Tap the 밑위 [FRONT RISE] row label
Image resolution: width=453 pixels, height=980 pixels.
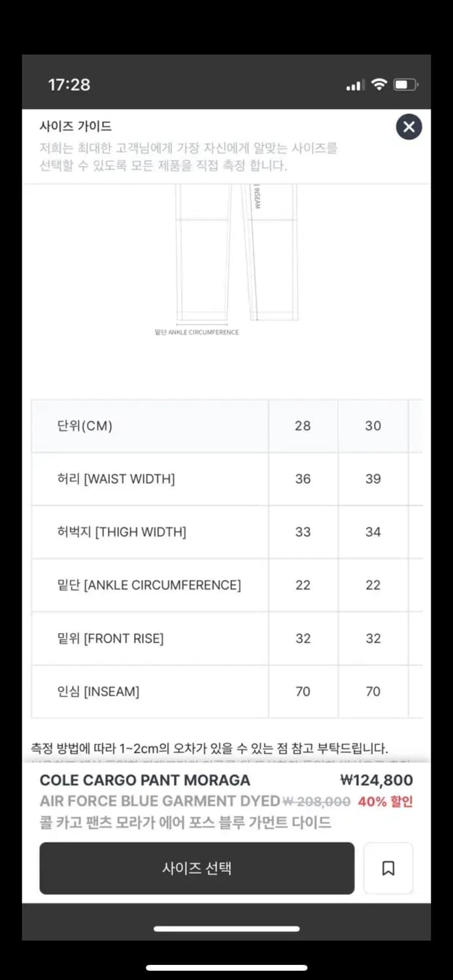click(110, 638)
